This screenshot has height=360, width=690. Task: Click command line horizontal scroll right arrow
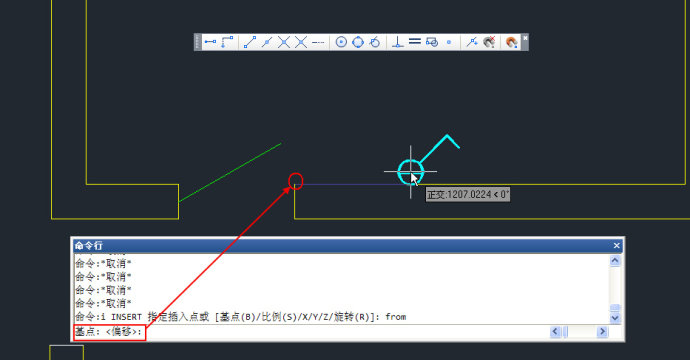[x=602, y=332]
